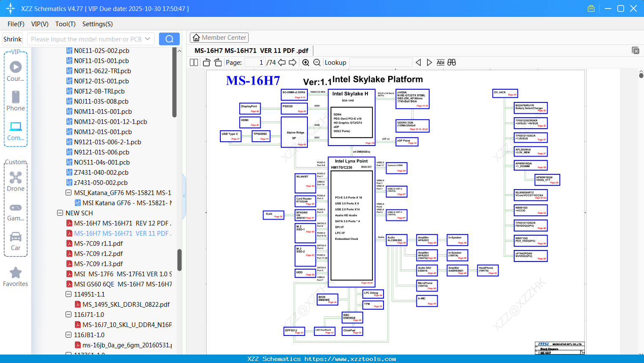
Task: Rotate the page clockwise
Action: click(x=218, y=63)
